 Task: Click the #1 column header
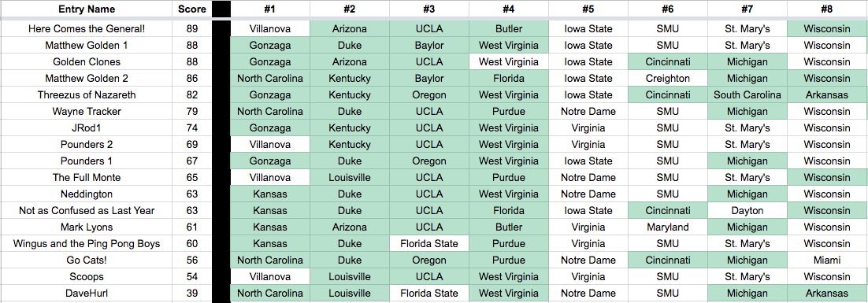coord(270,9)
